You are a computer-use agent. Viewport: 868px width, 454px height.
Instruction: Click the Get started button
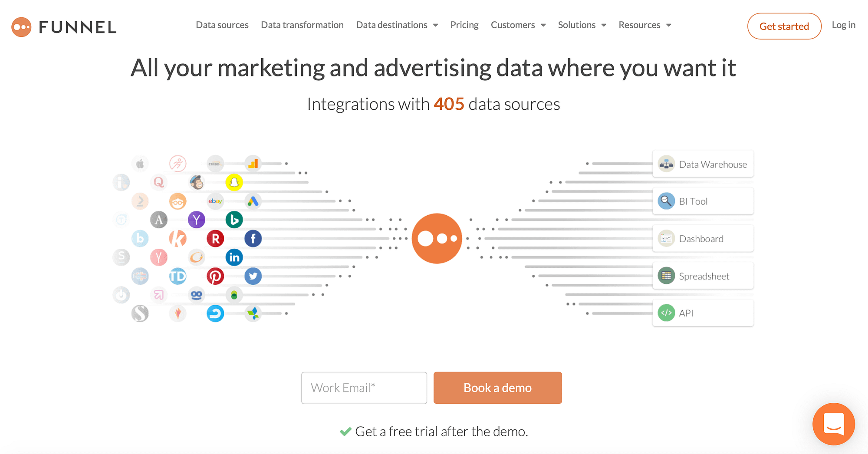(784, 26)
